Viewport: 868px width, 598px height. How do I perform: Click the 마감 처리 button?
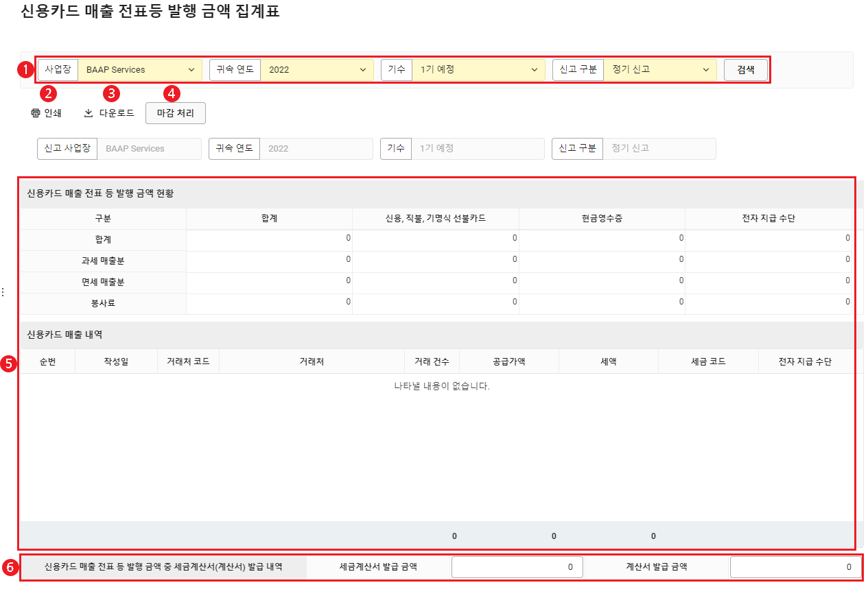176,113
